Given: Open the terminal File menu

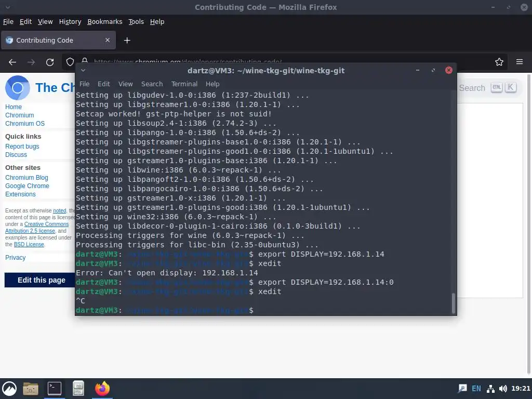Looking at the screenshot, I should click(85, 84).
